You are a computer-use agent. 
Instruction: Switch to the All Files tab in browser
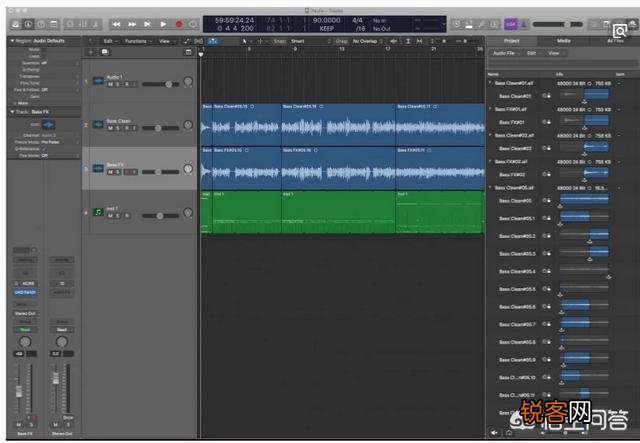615,41
